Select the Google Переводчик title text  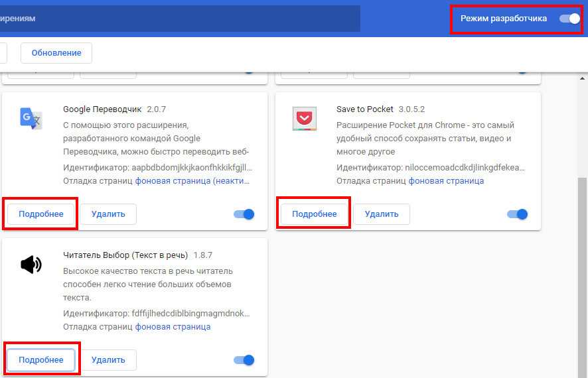(x=102, y=109)
